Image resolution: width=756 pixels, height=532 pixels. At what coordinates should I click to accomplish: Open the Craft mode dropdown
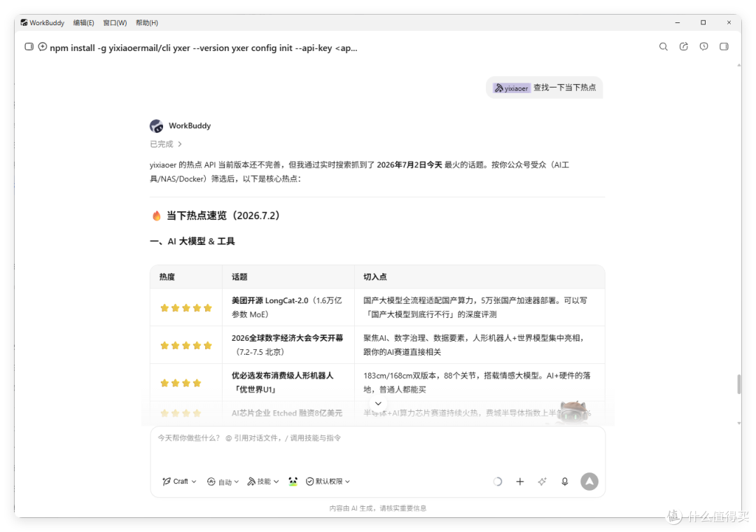click(x=179, y=482)
